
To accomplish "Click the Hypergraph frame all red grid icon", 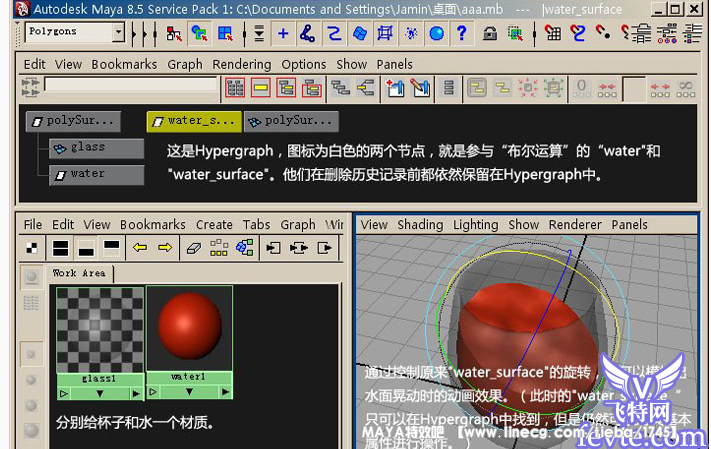I will [x=235, y=88].
